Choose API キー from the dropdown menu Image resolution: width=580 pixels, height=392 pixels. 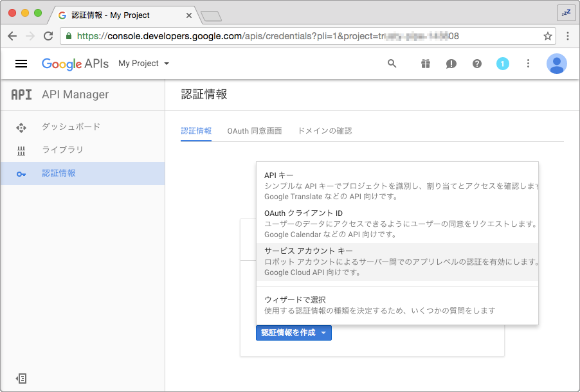click(x=397, y=186)
